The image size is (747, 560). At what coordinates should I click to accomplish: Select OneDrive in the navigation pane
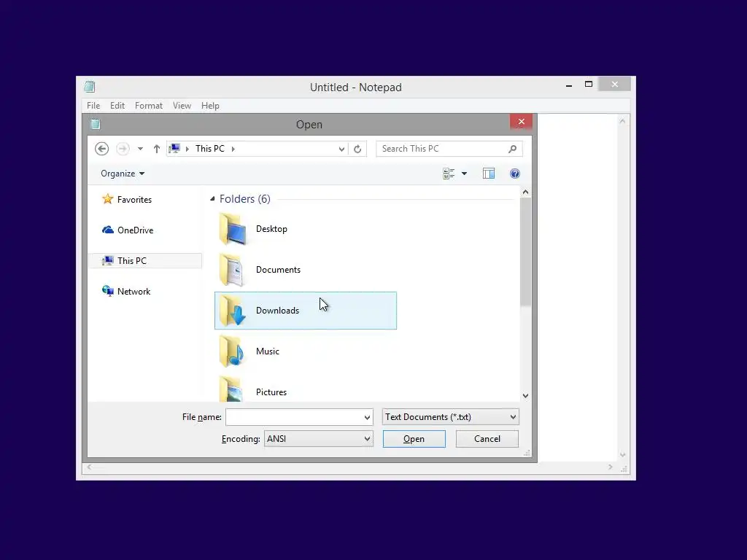click(x=135, y=230)
